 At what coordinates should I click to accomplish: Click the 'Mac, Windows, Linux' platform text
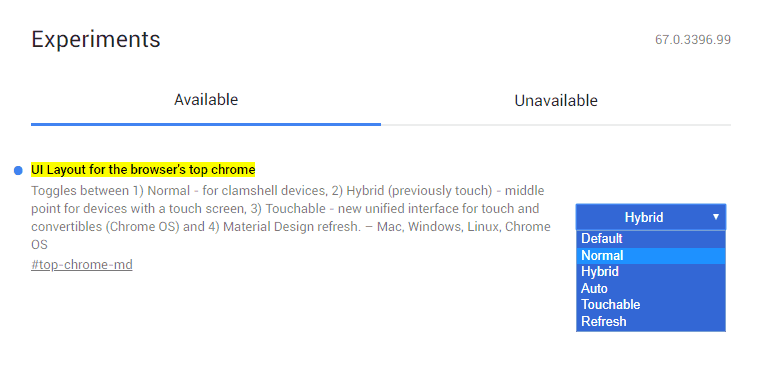[438, 227]
